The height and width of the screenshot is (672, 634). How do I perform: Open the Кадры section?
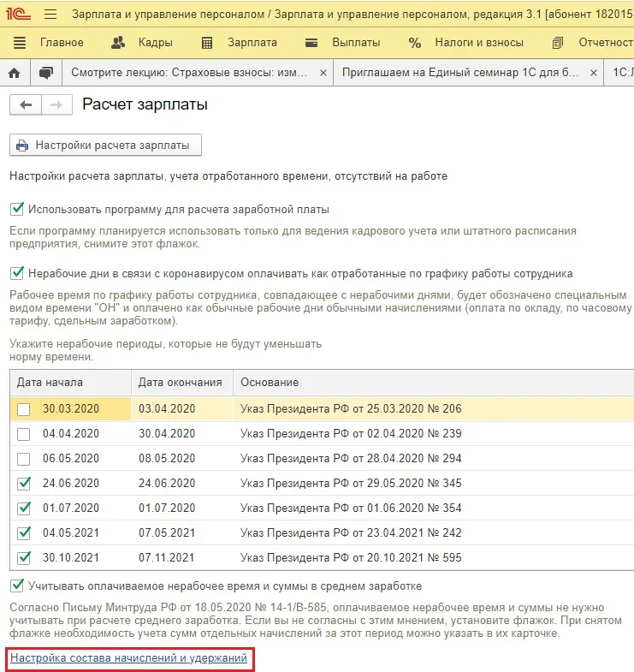142,43
